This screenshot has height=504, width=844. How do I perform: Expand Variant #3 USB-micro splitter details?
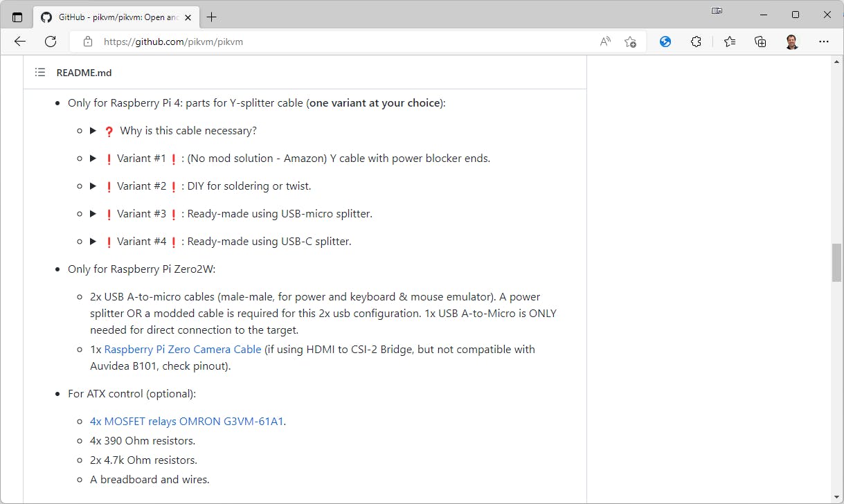pos(93,214)
